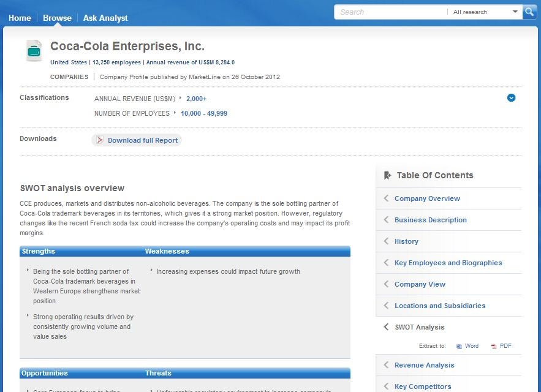Image resolution: width=541 pixels, height=392 pixels.
Task: Click the Coca-Cola Enterprises, Inc. title
Action: tap(127, 46)
